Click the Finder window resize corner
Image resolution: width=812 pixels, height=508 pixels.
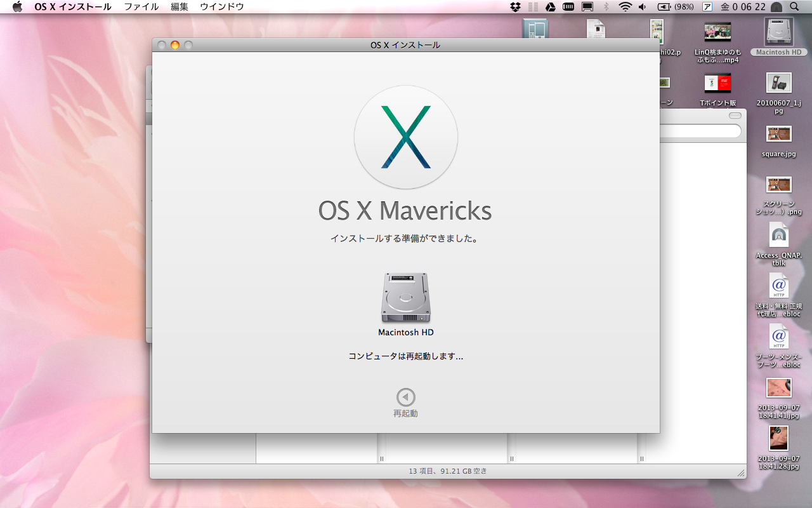tap(740, 473)
